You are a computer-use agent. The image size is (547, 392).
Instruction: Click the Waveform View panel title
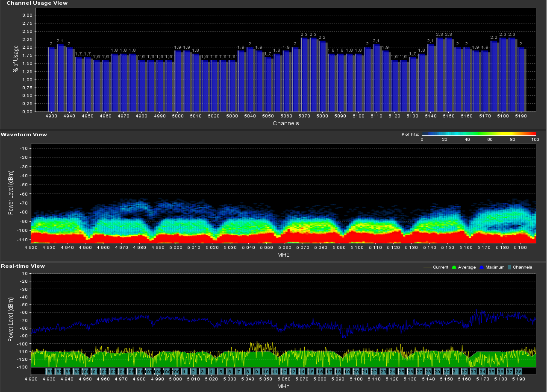pyautogui.click(x=24, y=135)
